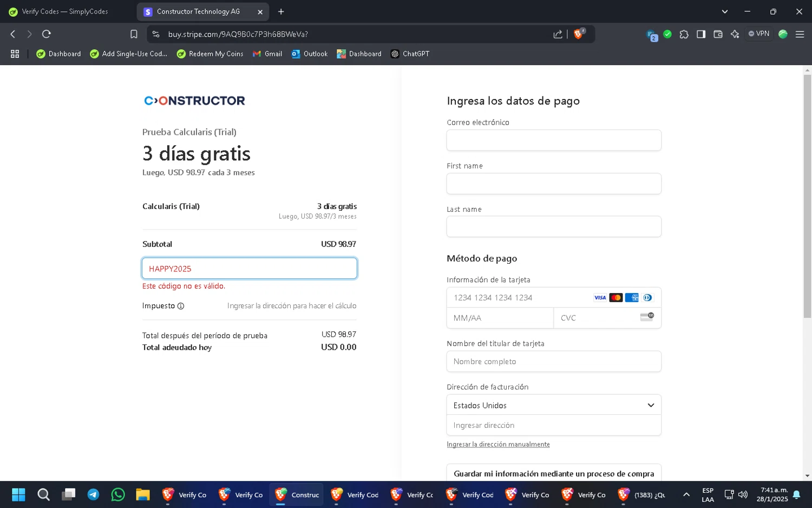Click the Correo electrónico field
Screen dimensions: 812x508
[x=554, y=140]
